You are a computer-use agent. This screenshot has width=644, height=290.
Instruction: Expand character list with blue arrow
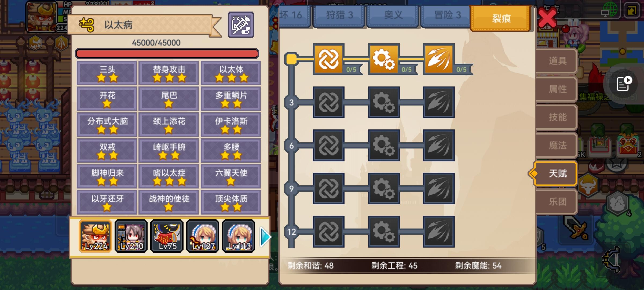265,237
